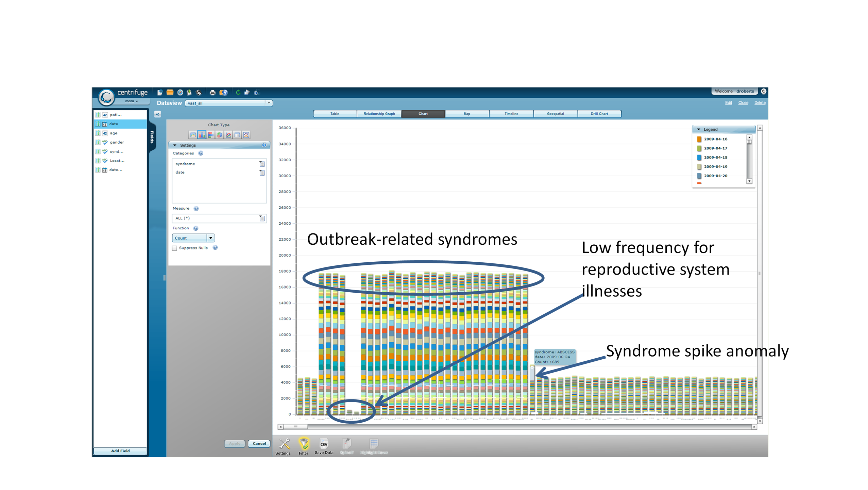This screenshot has height=490, width=868.
Task: Enable the Suppress Nulls checkbox
Action: [x=175, y=248]
